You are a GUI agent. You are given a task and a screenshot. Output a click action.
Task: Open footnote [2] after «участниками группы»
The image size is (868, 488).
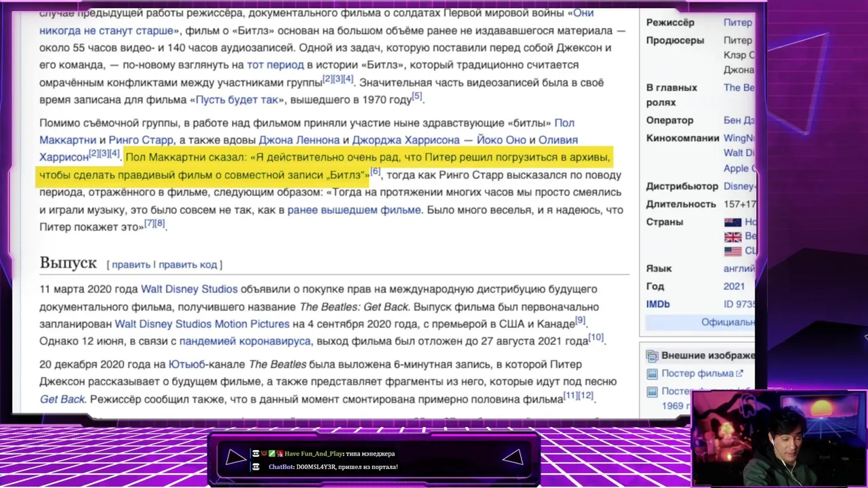pyautogui.click(x=328, y=79)
